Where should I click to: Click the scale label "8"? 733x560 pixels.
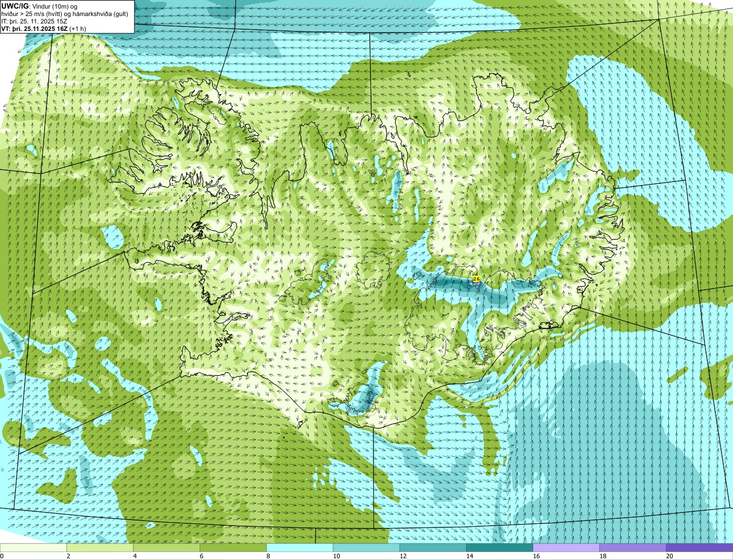click(268, 556)
